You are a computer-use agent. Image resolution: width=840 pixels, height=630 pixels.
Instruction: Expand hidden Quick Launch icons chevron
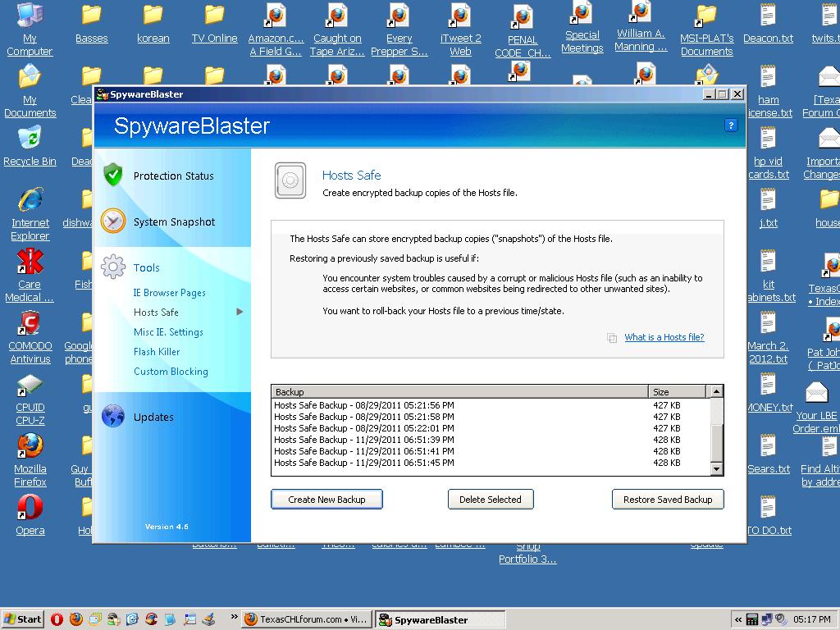pos(234,617)
